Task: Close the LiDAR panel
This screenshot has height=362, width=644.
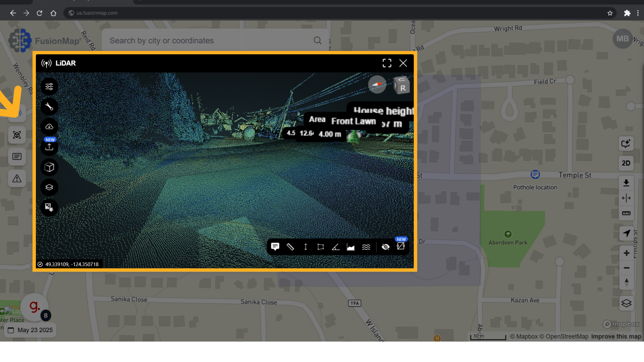Action: pos(403,63)
